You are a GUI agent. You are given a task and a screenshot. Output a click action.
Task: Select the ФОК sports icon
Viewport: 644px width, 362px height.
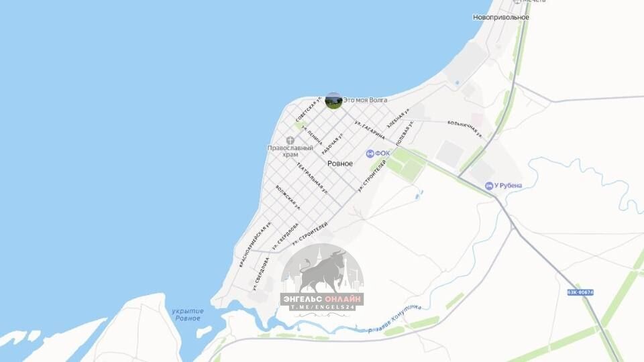coord(370,154)
